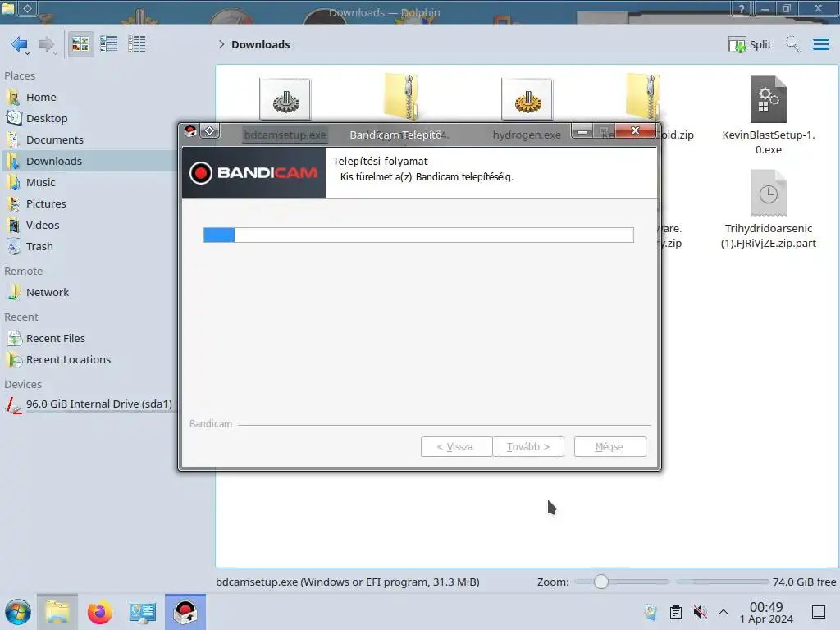Open the Bandicam installer window menu icon
This screenshot has height=630, width=840.
click(190, 131)
